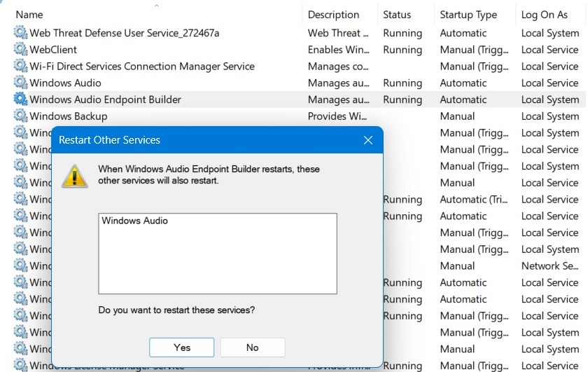Click 'Local System' log on of Windows Audio Endpoint Builder
Screen dimensions: 588x372
pos(549,100)
